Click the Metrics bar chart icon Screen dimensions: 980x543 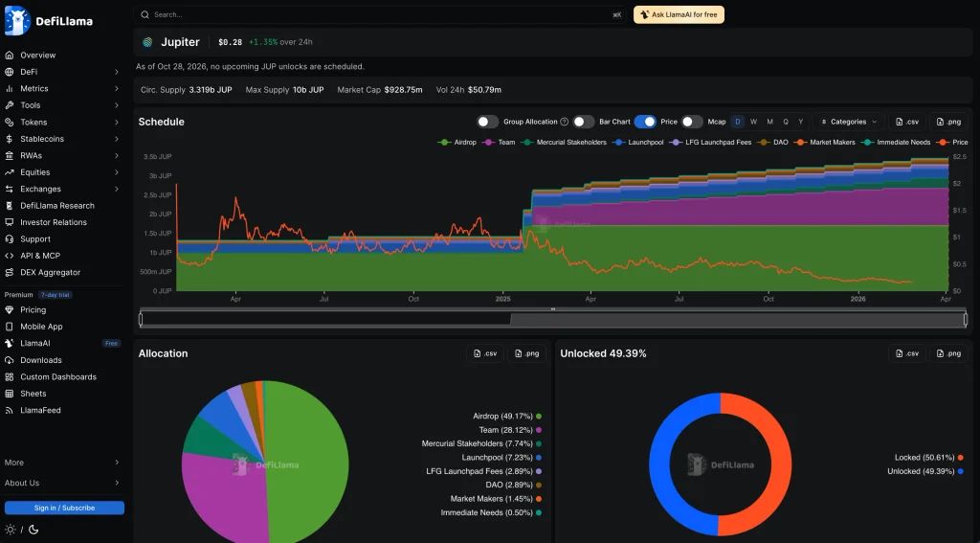click(9, 89)
